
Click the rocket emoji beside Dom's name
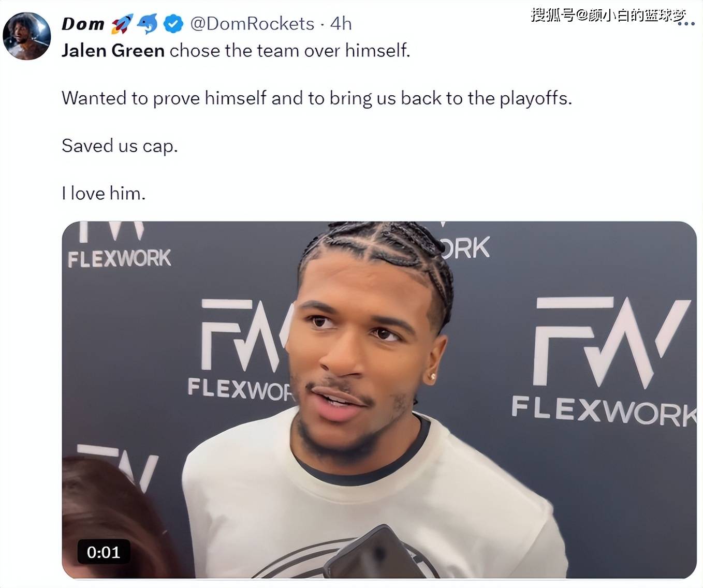point(122,24)
